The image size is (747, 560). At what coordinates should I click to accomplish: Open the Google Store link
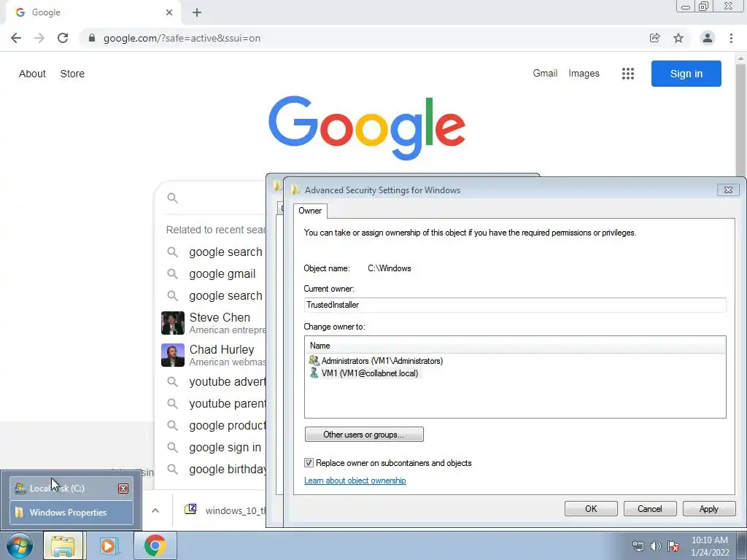click(x=72, y=74)
